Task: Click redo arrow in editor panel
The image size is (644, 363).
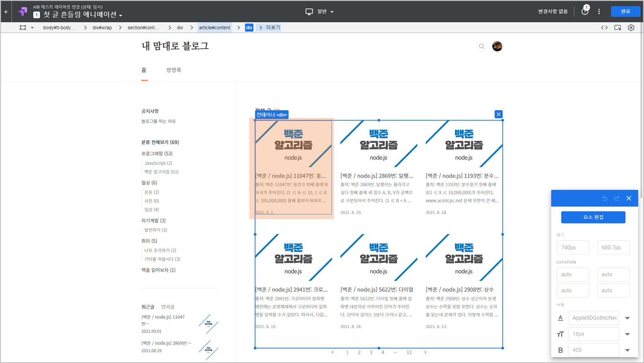Action: tap(616, 198)
